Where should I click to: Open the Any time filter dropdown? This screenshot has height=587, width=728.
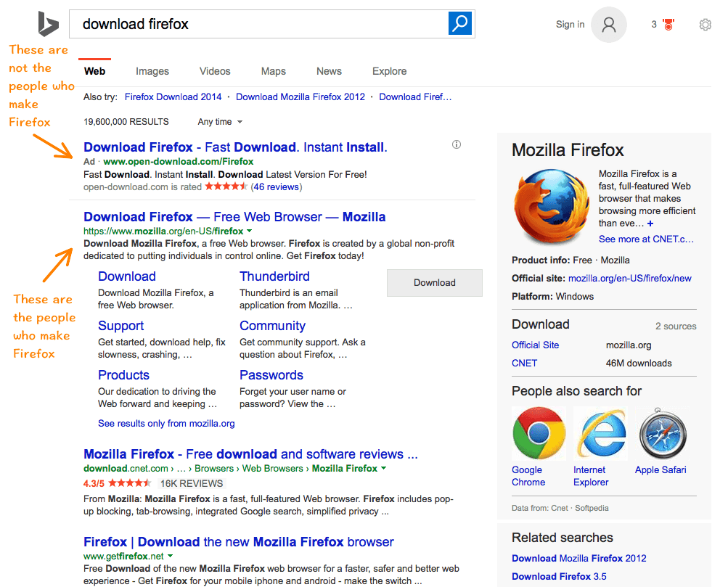(220, 122)
